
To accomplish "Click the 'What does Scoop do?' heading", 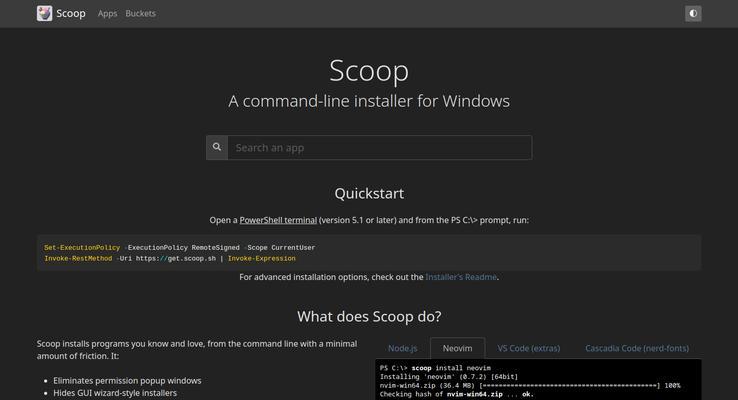I will [x=369, y=316].
